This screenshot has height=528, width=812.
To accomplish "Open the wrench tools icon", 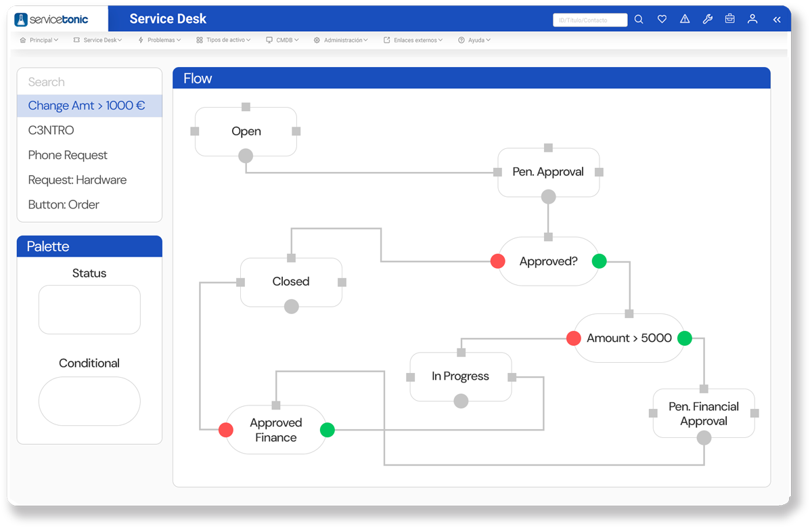I will pos(707,20).
